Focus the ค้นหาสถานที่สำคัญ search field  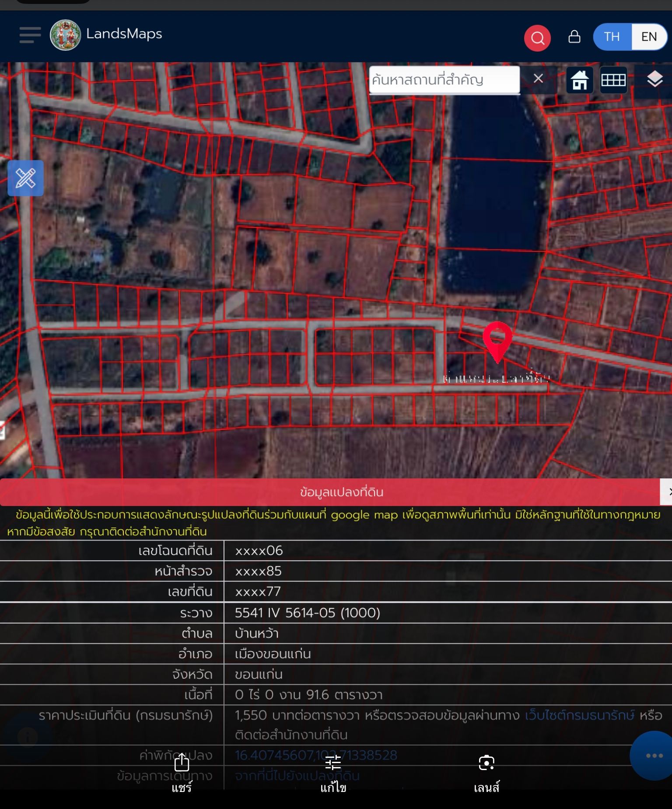[x=444, y=80]
